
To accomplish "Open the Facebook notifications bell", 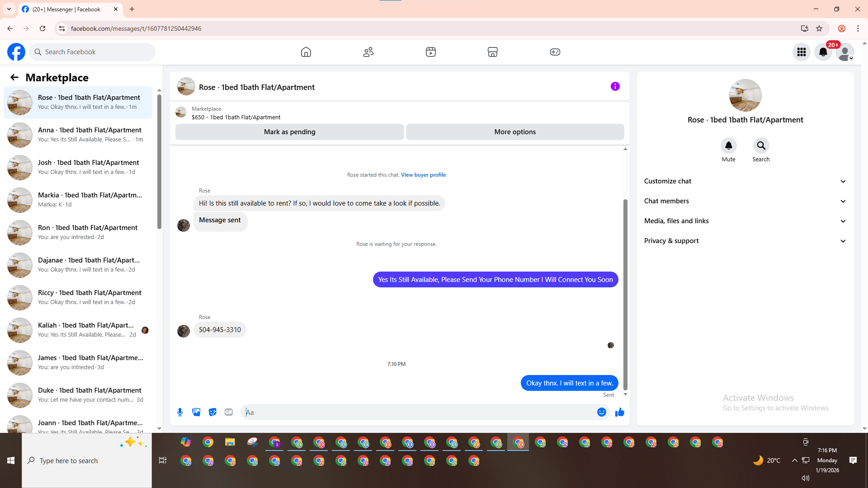I will [x=823, y=52].
